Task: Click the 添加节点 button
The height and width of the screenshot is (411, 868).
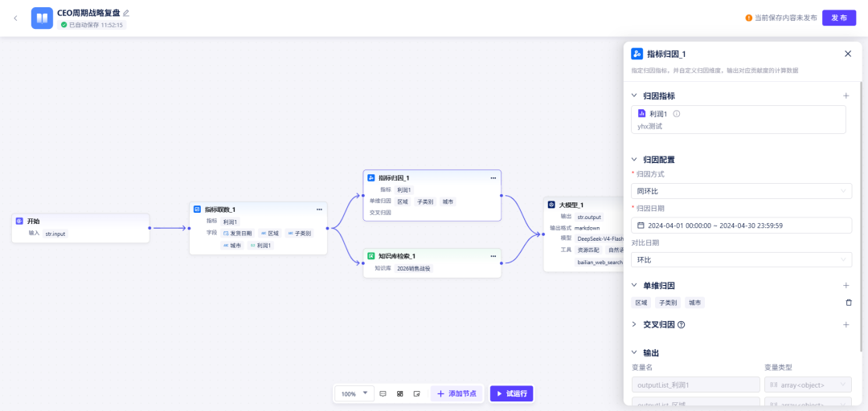Action: coord(457,394)
